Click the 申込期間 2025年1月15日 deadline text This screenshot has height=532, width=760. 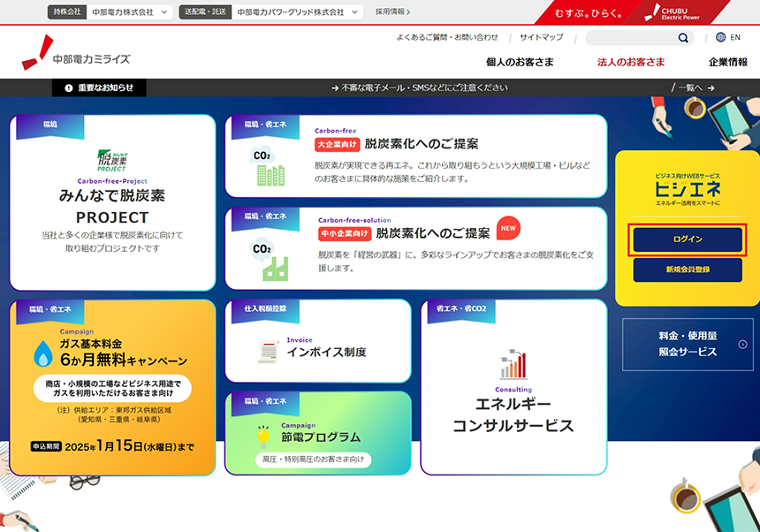(x=112, y=446)
